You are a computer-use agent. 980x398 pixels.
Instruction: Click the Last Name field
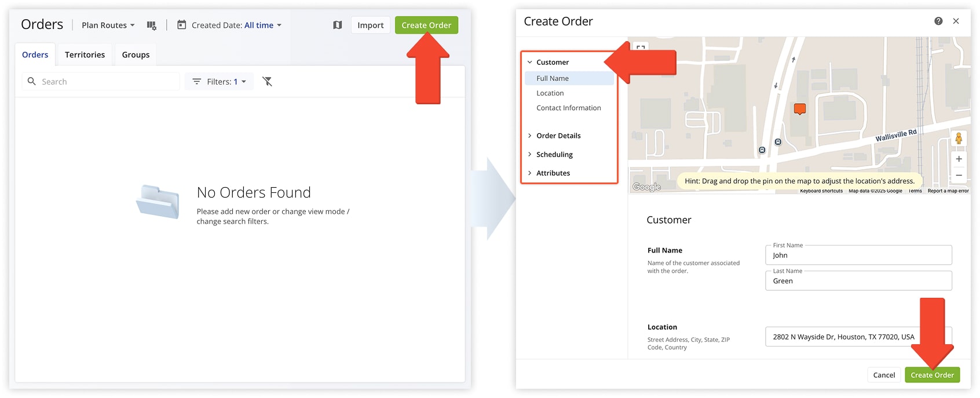click(x=858, y=280)
